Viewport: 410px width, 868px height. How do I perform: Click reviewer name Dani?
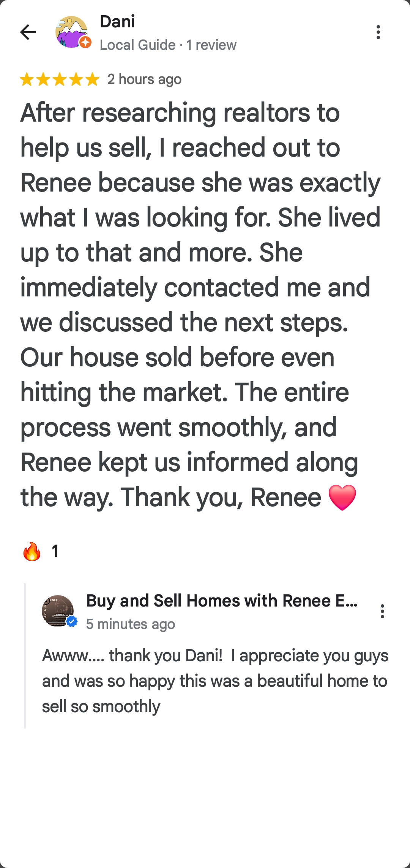(x=117, y=22)
